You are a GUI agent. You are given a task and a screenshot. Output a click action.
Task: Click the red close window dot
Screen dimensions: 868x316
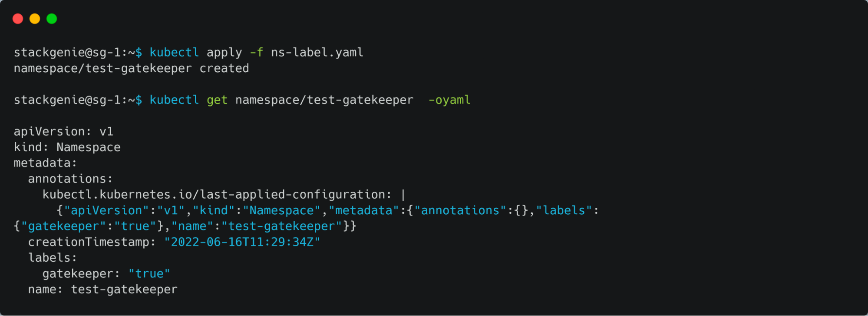[x=18, y=19]
